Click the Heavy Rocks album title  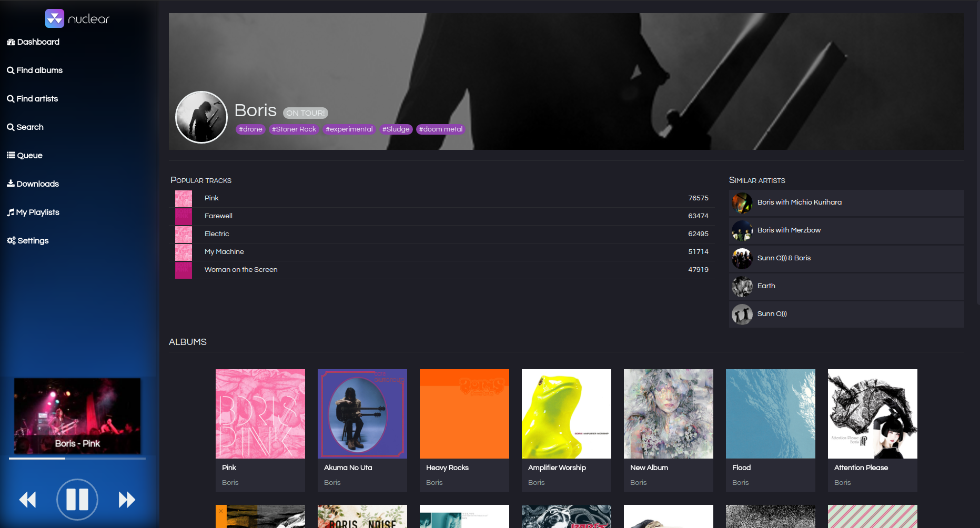tap(447, 468)
